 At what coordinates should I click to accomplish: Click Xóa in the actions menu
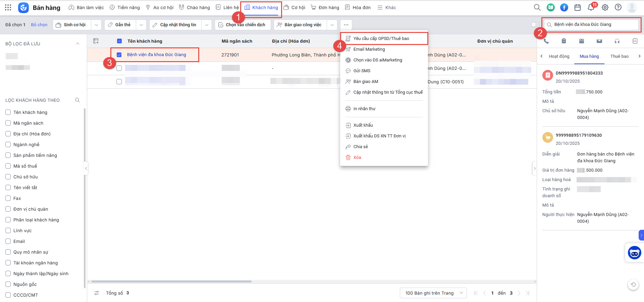click(384, 157)
